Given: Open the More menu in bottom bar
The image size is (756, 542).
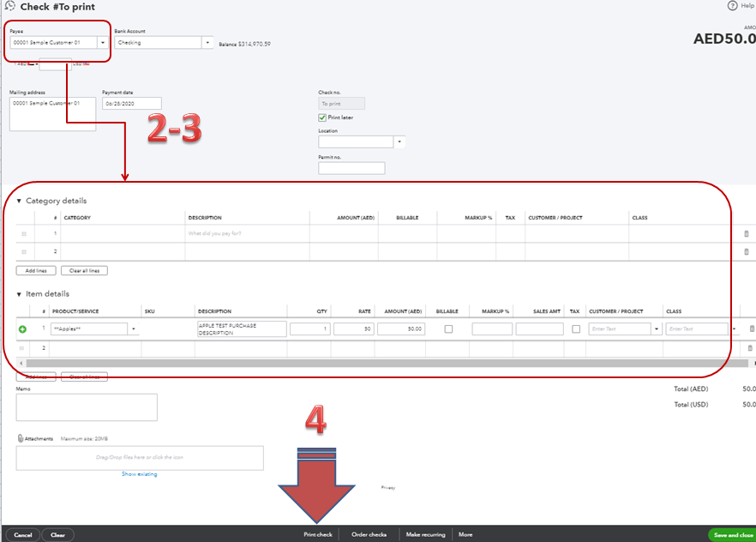Looking at the screenshot, I should point(465,534).
